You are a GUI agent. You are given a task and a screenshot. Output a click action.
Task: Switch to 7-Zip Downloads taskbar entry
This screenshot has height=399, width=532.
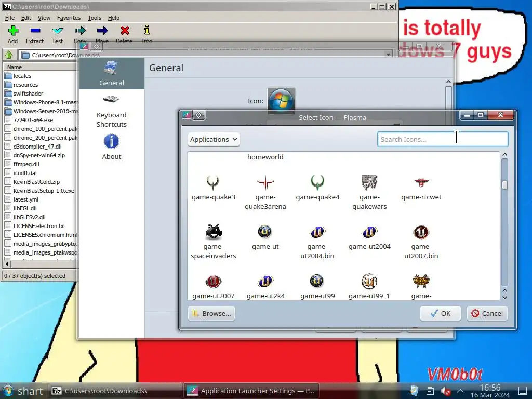(115, 391)
